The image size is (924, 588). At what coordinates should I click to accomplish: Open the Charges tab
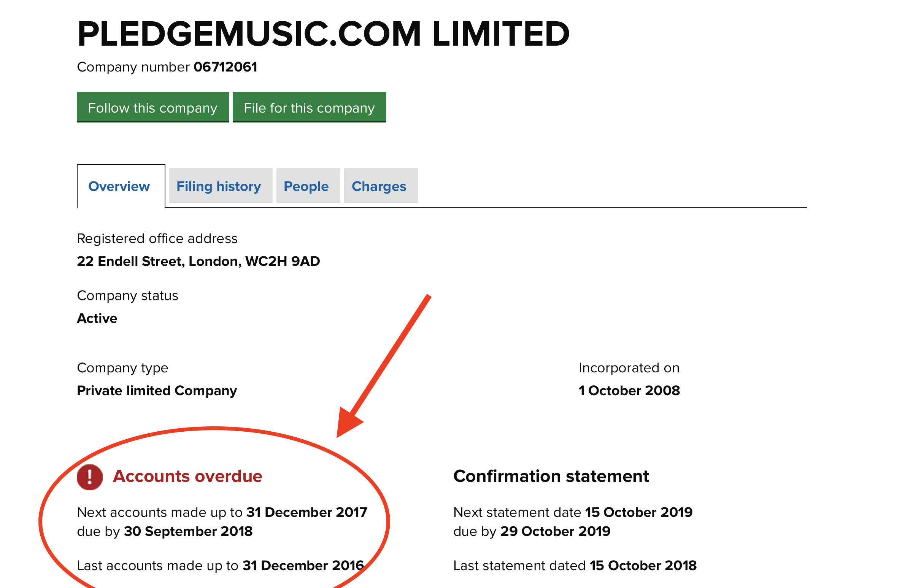(x=379, y=186)
